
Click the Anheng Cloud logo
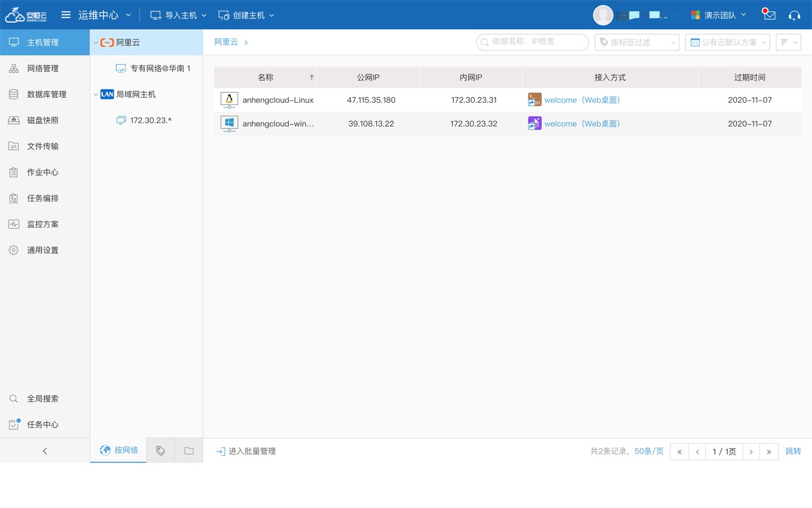click(x=26, y=15)
